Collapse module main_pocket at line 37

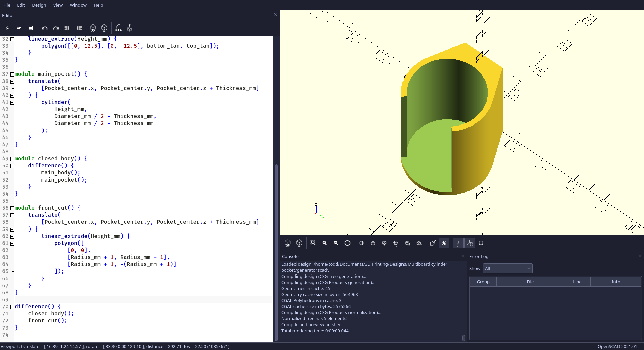(x=12, y=74)
